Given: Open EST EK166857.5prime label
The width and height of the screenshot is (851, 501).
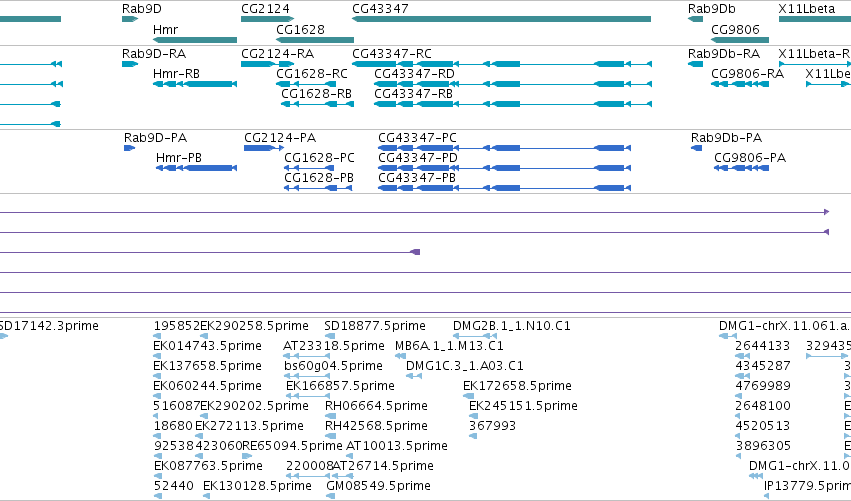Looking at the screenshot, I should pos(340,386).
